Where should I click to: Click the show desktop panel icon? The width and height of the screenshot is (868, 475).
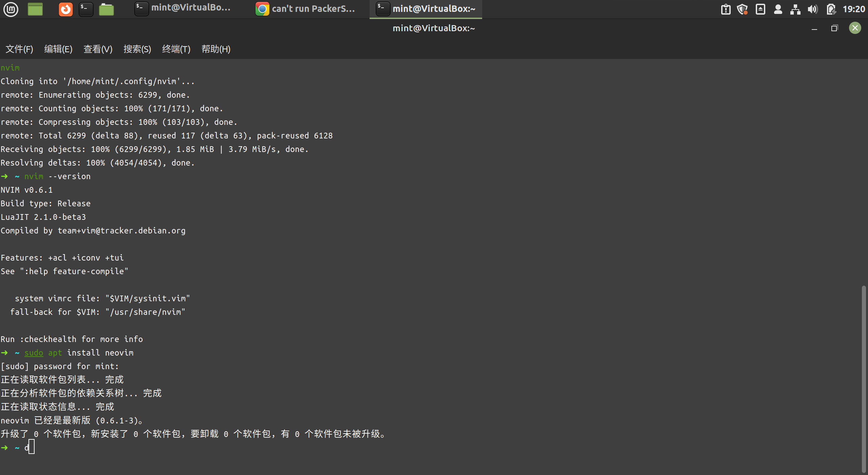point(35,9)
